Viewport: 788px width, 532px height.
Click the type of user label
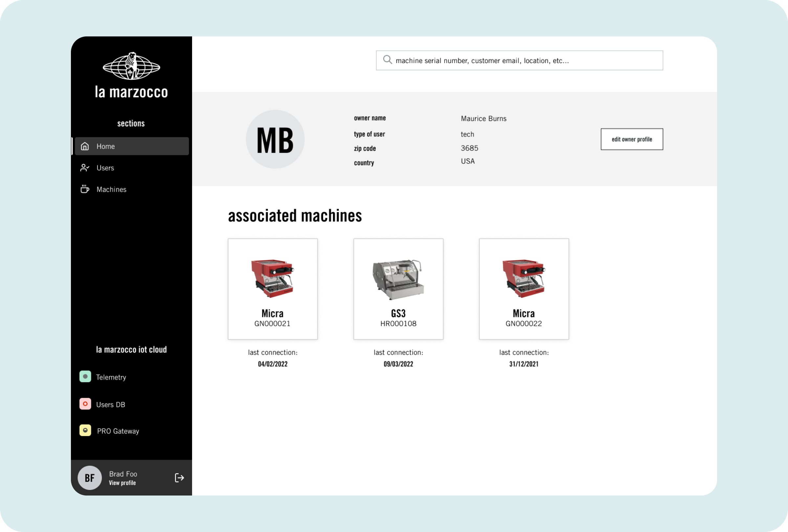click(370, 134)
